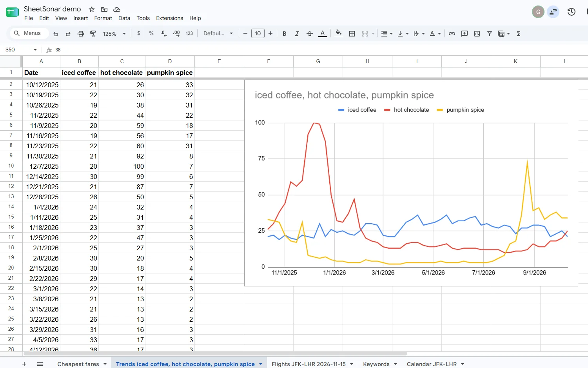Switch to Flights JFK-LHR 2026-11-15 sheet tab

[309, 364]
